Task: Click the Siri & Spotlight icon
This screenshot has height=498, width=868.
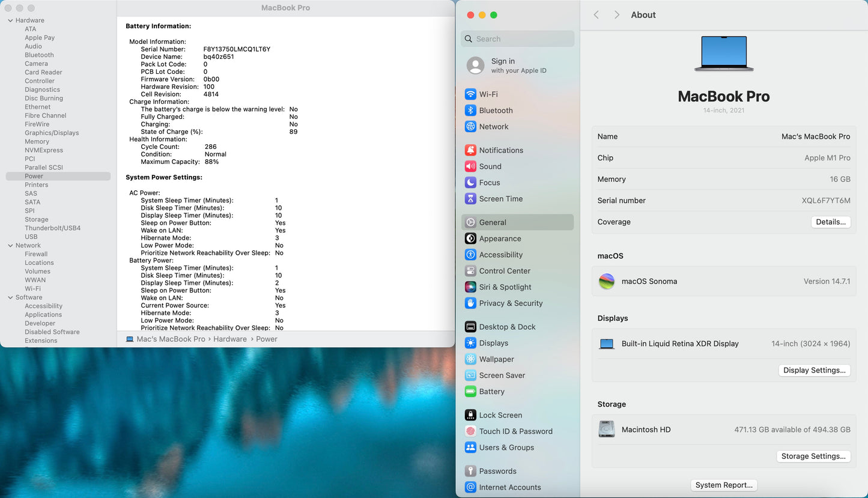Action: coord(470,287)
